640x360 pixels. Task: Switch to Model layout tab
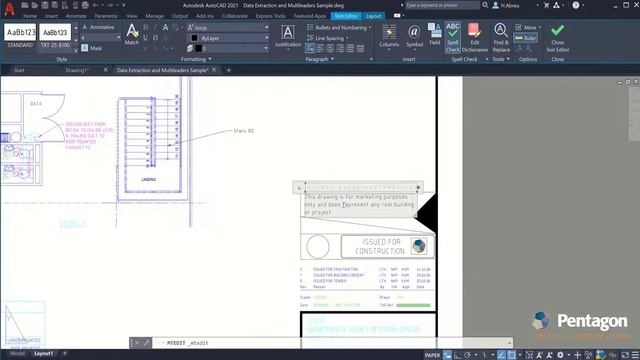(17, 353)
